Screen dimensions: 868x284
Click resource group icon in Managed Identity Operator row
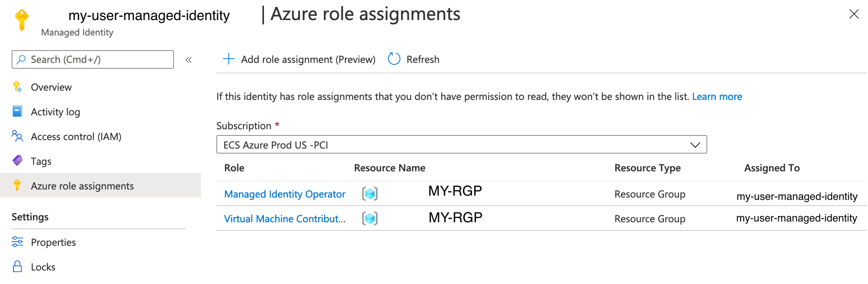point(369,194)
